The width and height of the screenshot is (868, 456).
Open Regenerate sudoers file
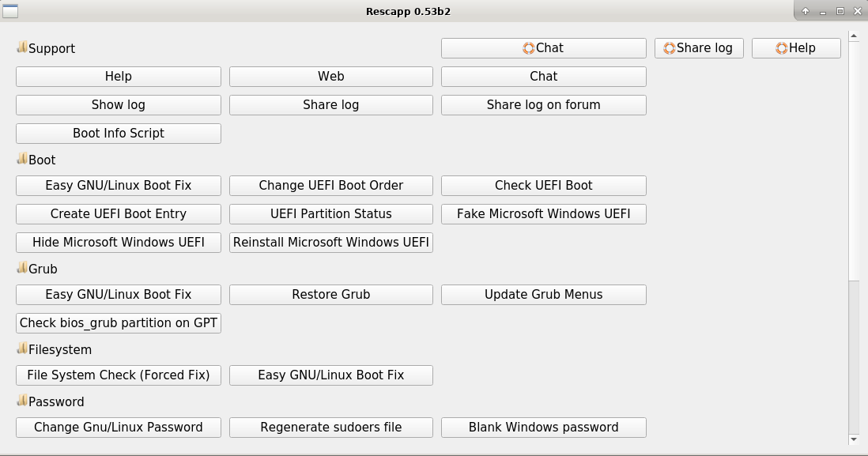(x=330, y=427)
